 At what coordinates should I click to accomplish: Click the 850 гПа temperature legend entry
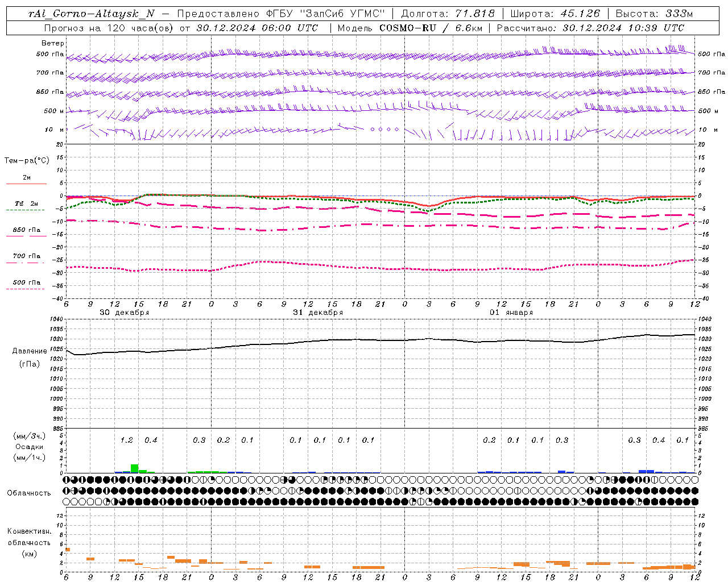(27, 230)
